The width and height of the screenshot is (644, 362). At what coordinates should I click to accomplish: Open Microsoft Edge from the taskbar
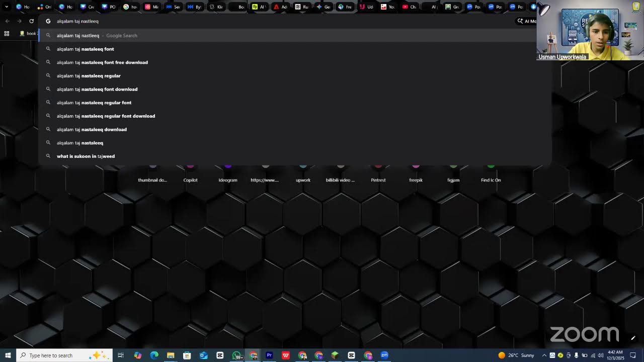154,355
